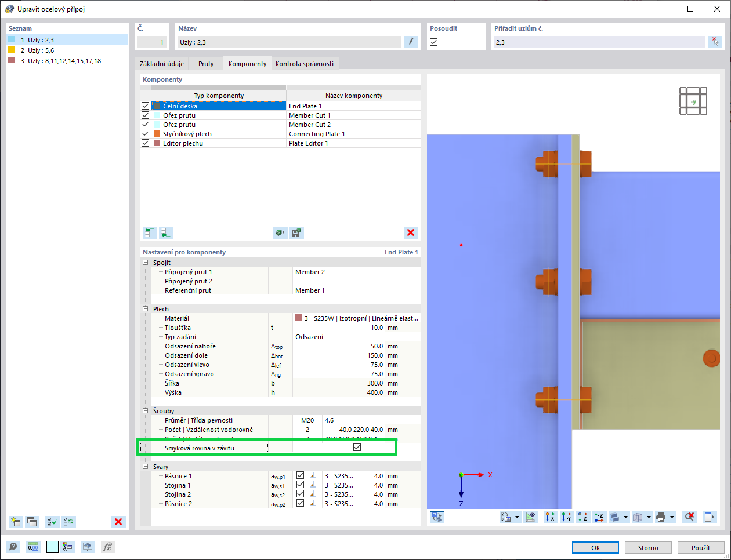Image resolution: width=731 pixels, height=560 pixels.
Task: Click the fx formula icon
Action: (107, 547)
